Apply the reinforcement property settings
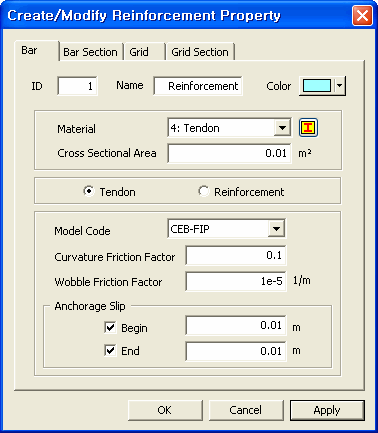This screenshot has height=433, width=378. (327, 410)
